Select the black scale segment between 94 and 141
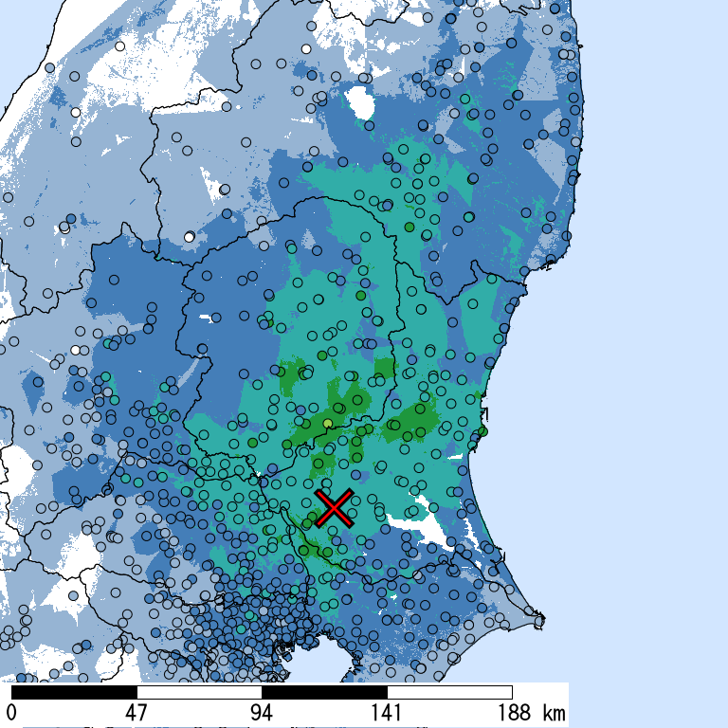728x728 pixels. click(324, 692)
